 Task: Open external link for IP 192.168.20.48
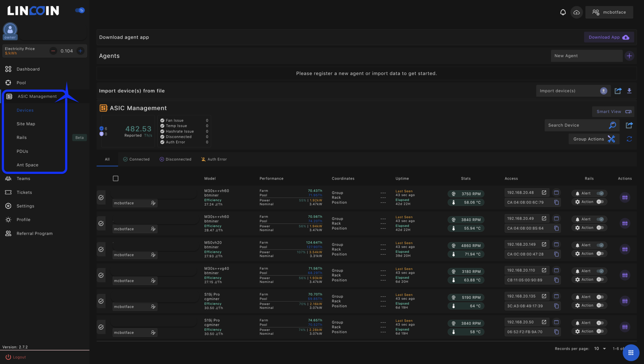pyautogui.click(x=544, y=192)
